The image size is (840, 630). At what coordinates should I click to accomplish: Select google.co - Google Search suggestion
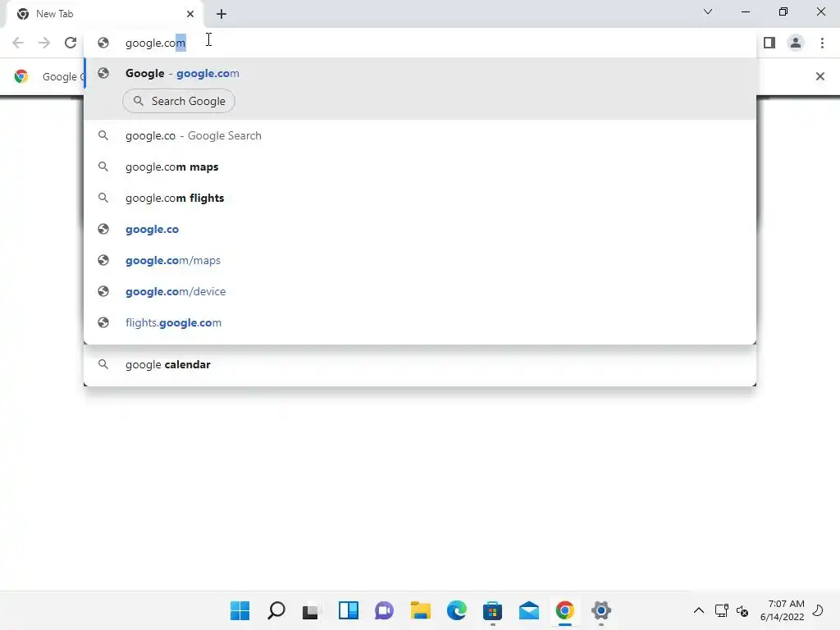[420, 135]
